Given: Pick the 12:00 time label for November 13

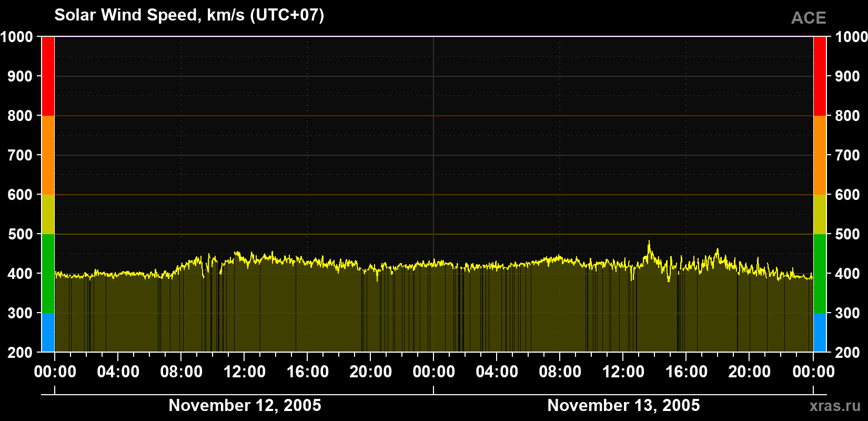Looking at the screenshot, I should tap(623, 372).
